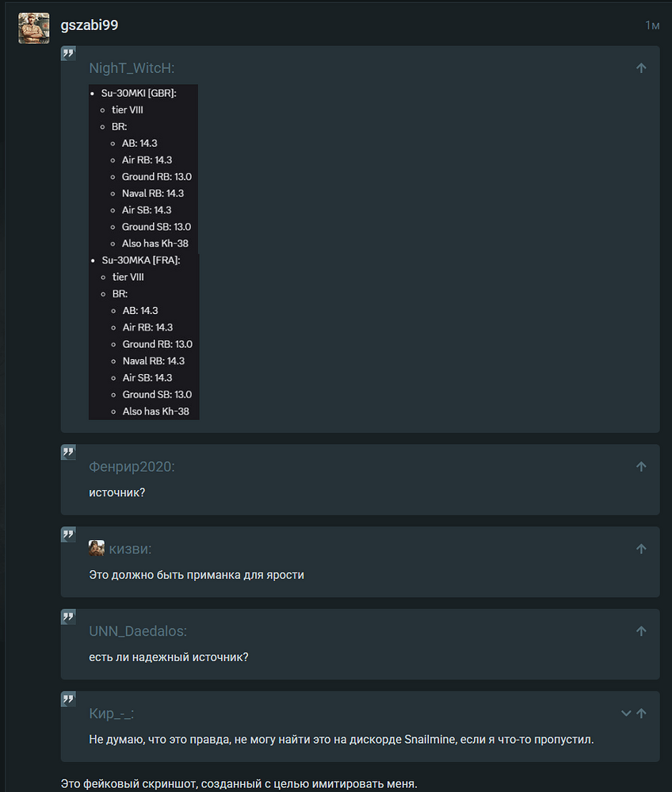
Task: Click the up arrow on кизви's quote block
Action: click(x=642, y=548)
